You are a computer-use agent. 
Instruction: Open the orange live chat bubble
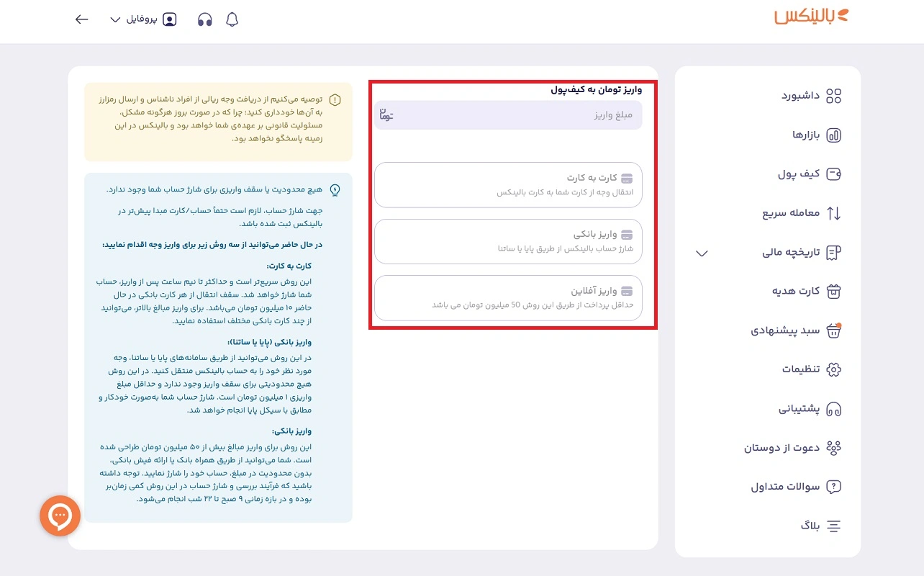pyautogui.click(x=60, y=516)
